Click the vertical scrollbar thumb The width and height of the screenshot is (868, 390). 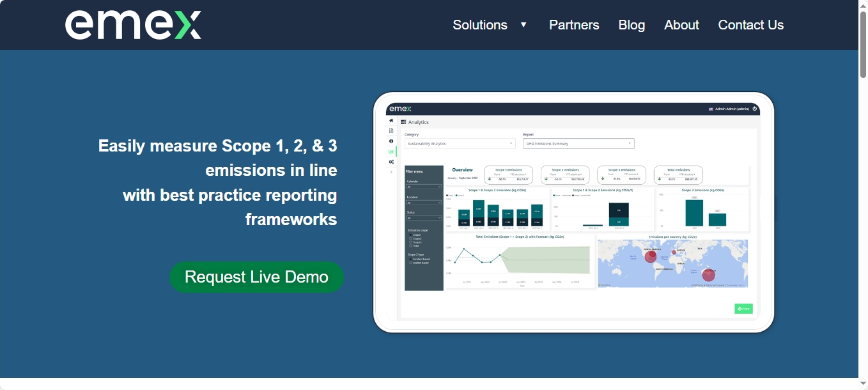(863, 45)
